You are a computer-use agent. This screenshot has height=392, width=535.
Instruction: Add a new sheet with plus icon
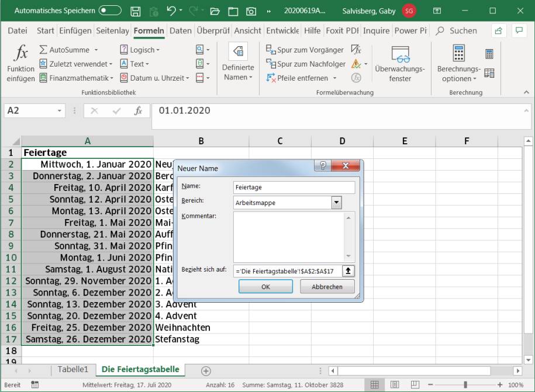tap(206, 371)
